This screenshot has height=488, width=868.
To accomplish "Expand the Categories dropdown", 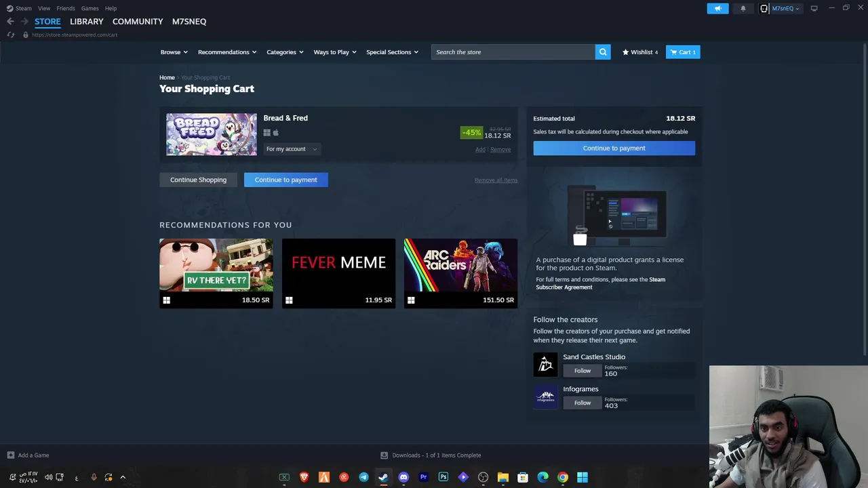I will point(285,52).
